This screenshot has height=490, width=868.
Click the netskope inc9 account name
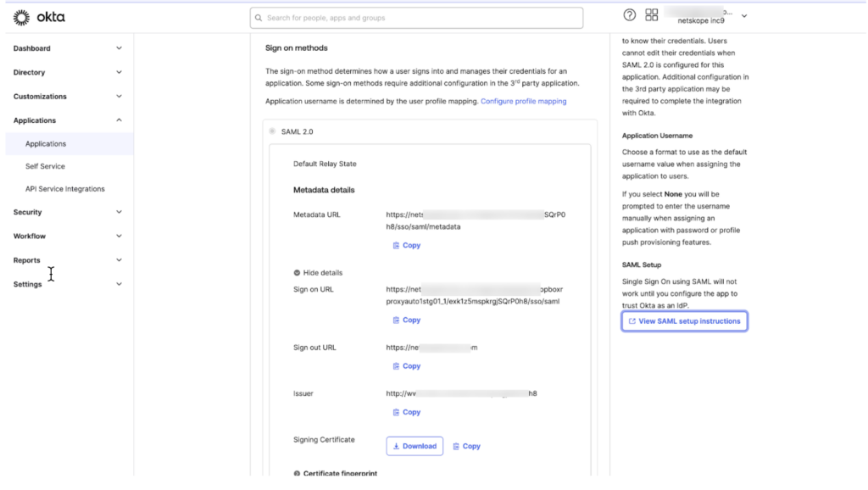[x=701, y=21]
